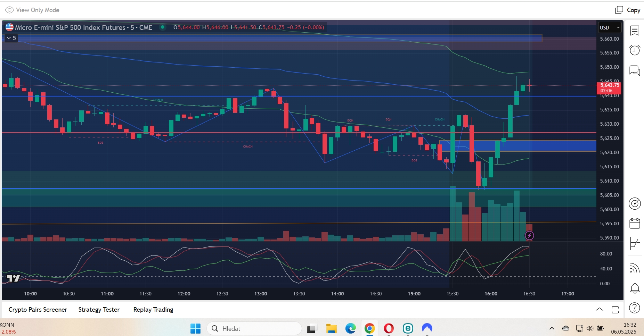Open the Crypto Pairs Screener tab

[x=38, y=310]
